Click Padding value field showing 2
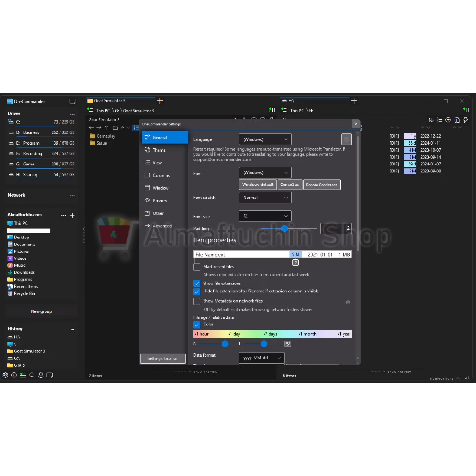This screenshot has width=476, height=476. pyautogui.click(x=336, y=228)
